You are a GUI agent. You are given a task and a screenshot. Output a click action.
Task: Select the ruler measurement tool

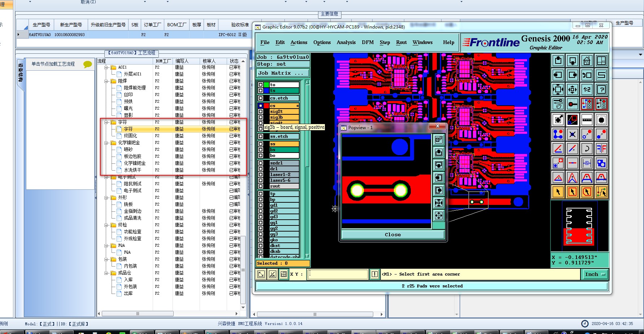(587, 120)
